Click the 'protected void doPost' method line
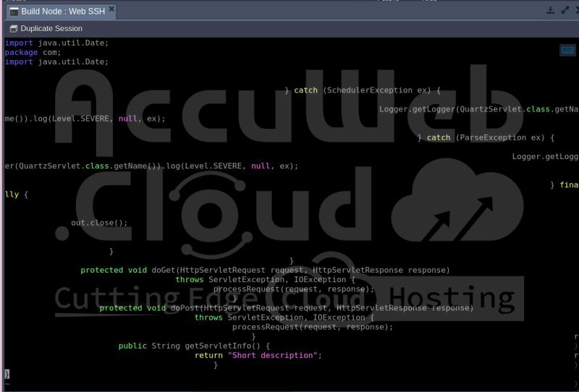The width and height of the screenshot is (579, 392). point(286,308)
